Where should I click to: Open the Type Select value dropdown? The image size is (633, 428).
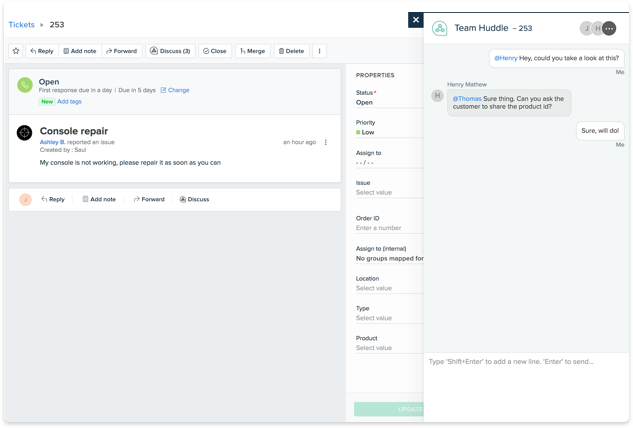click(389, 318)
